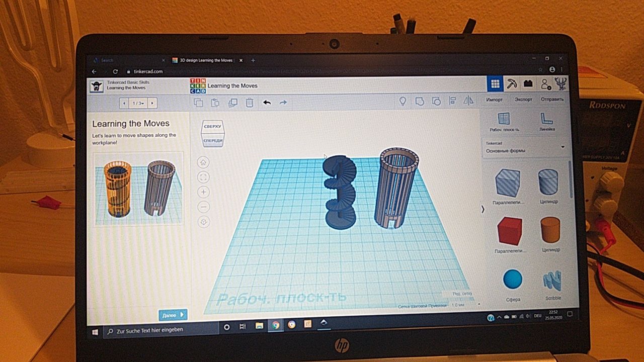Select the spiral staircase object on workplane
This screenshot has height=362, width=644.
tap(340, 193)
